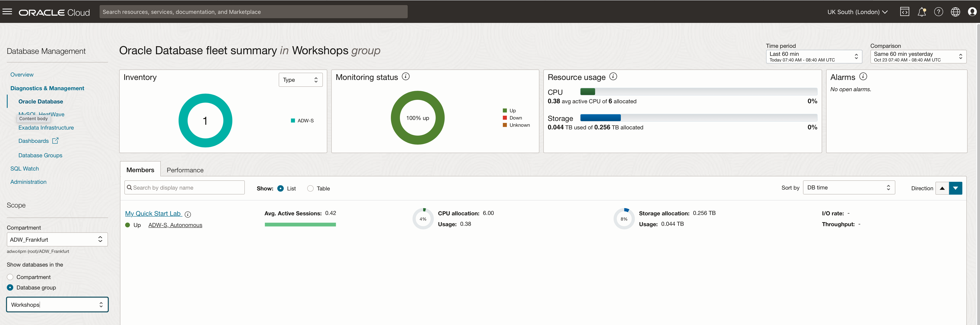
Task: Open the hamburger navigation menu
Action: click(x=7, y=12)
